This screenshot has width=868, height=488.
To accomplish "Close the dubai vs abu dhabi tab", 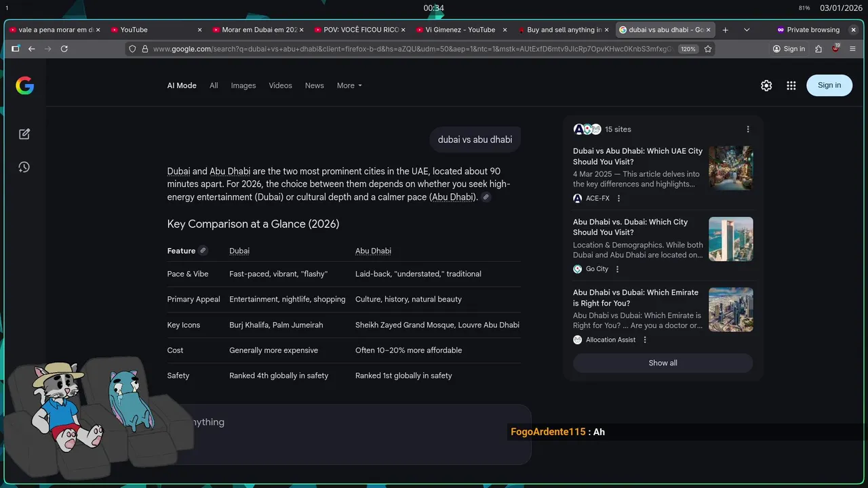I will point(708,30).
